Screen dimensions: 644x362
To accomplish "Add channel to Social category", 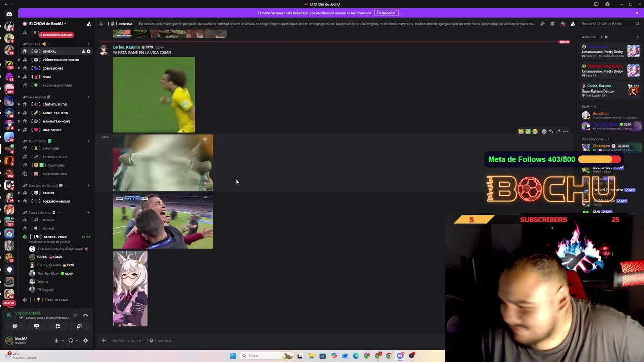I will [x=89, y=44].
